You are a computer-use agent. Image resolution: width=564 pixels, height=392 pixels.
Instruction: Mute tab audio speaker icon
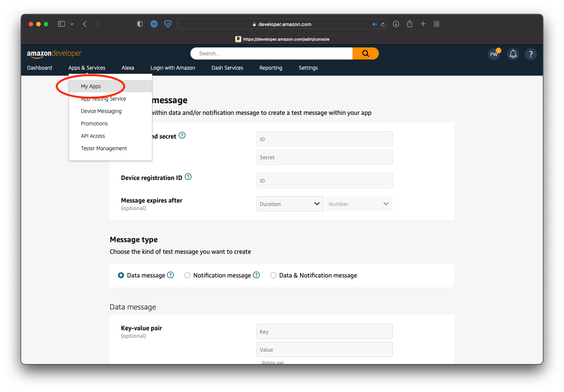pyautogui.click(x=374, y=24)
